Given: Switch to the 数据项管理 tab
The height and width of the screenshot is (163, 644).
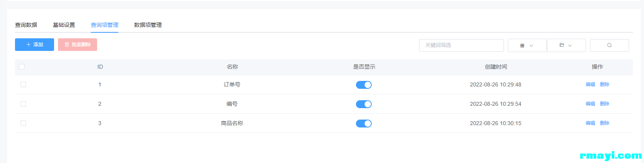Looking at the screenshot, I should [148, 25].
